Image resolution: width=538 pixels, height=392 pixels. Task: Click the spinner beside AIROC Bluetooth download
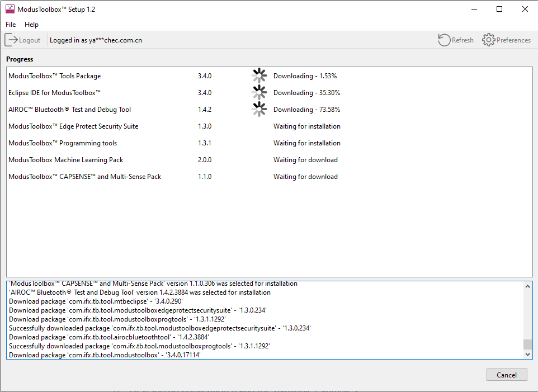click(x=259, y=109)
